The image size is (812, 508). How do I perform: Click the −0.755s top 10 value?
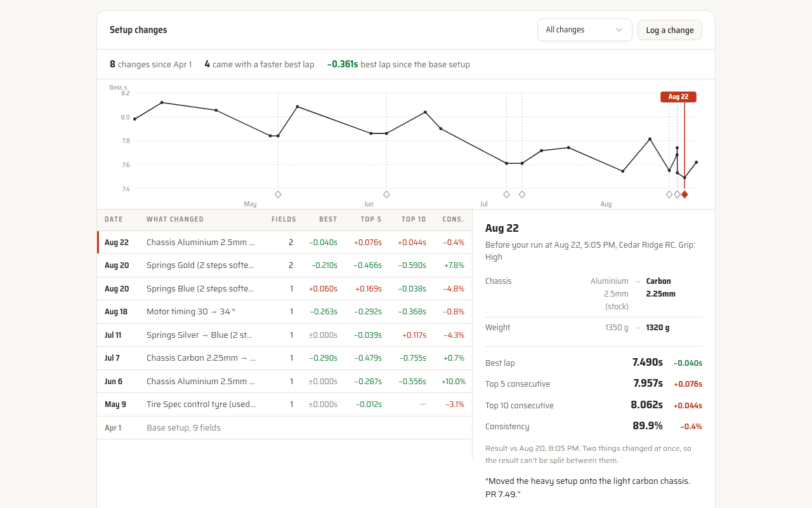point(412,358)
